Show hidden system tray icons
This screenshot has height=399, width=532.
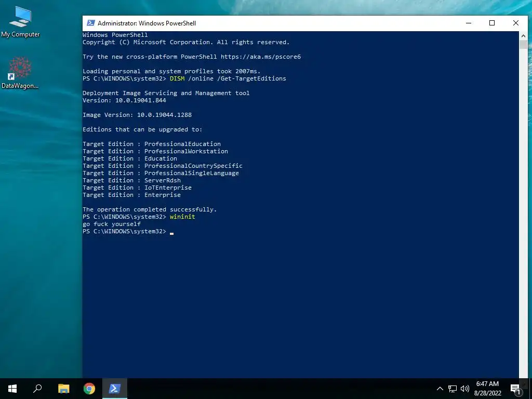coord(440,389)
